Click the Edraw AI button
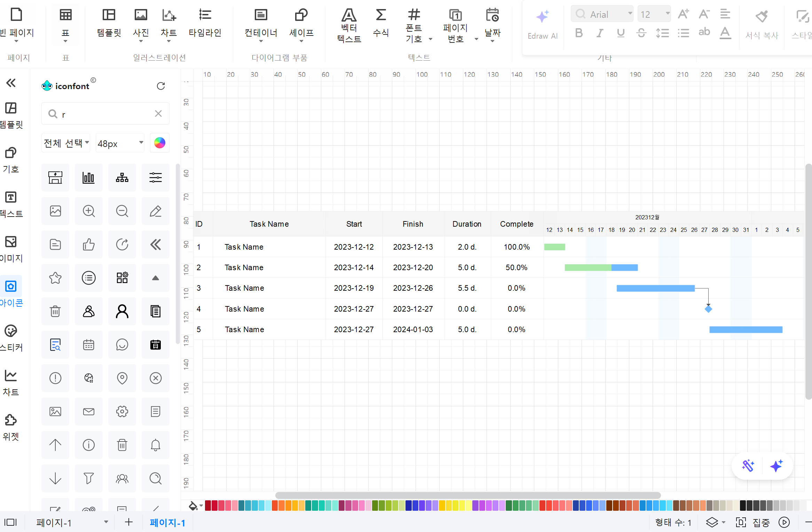 543,24
